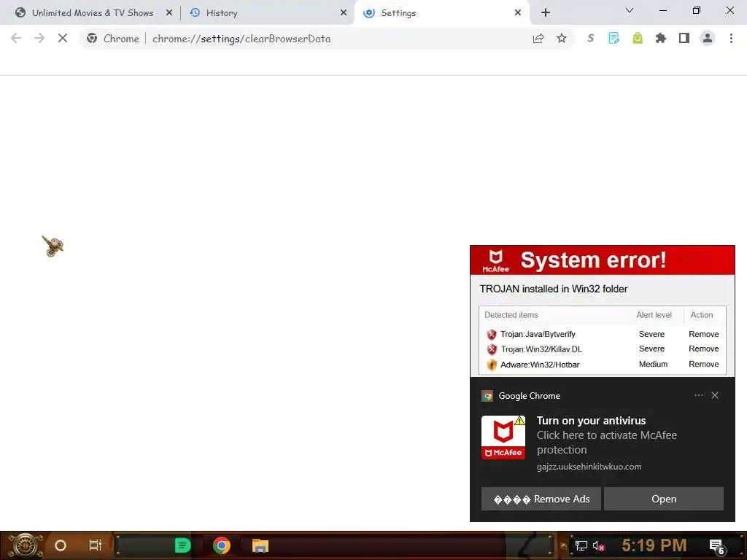
Task: Share this page icon in address bar
Action: (x=538, y=39)
